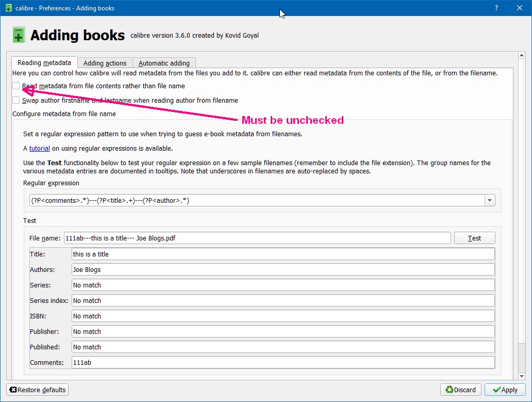Click the Comments result field

tap(283, 363)
